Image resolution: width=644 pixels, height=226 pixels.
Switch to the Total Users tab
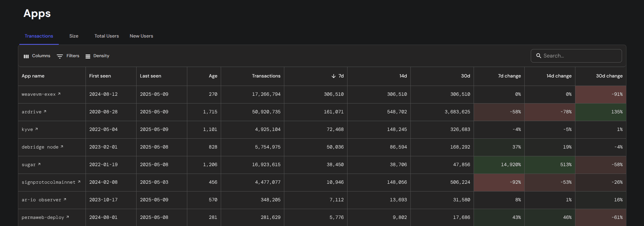point(106,36)
